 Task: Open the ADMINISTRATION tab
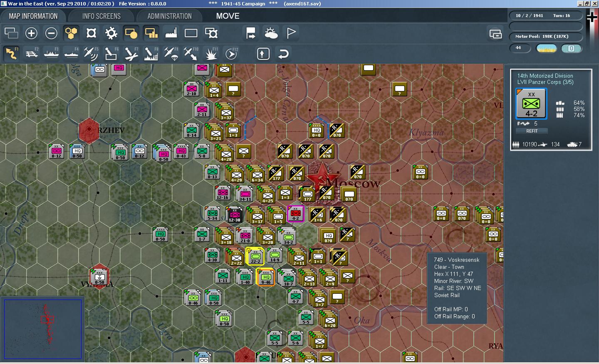(x=169, y=16)
